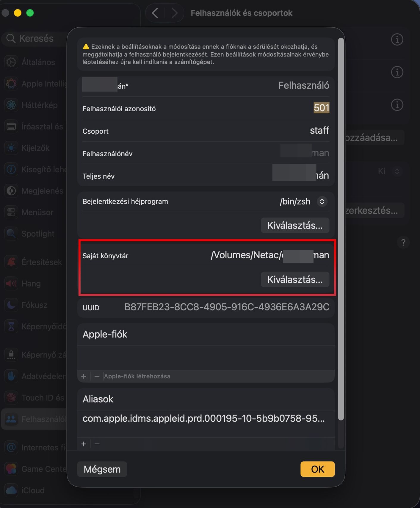Screen dimensions: 420x508
Task: Select Megjelenés in the sidebar
Action: coord(42,191)
